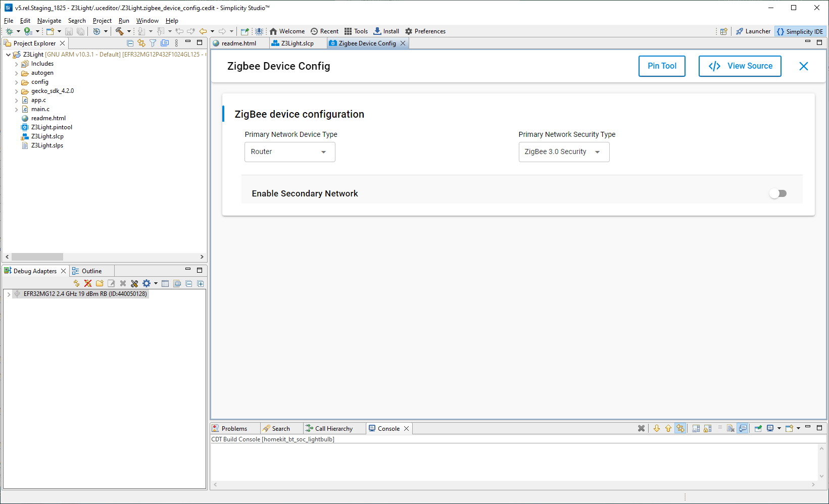Open the Primary Network Device Type dropdown
Viewport: 829px width, 504px height.
[x=289, y=152]
